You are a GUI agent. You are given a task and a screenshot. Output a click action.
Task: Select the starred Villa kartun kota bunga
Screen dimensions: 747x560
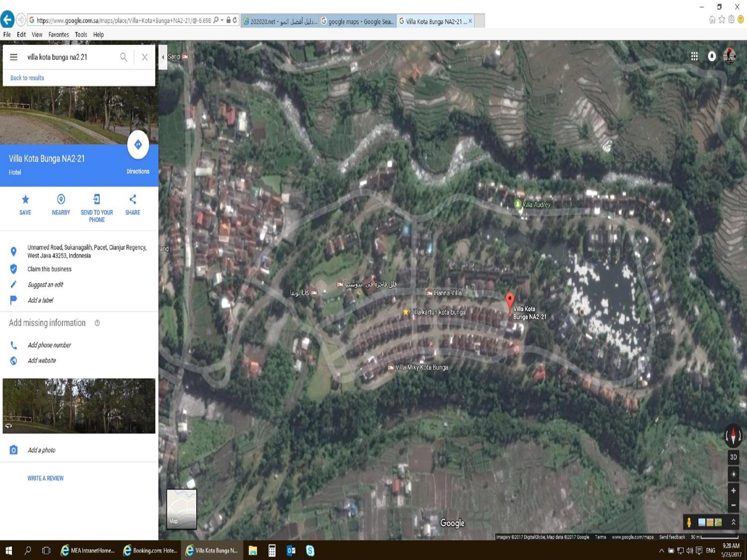405,312
